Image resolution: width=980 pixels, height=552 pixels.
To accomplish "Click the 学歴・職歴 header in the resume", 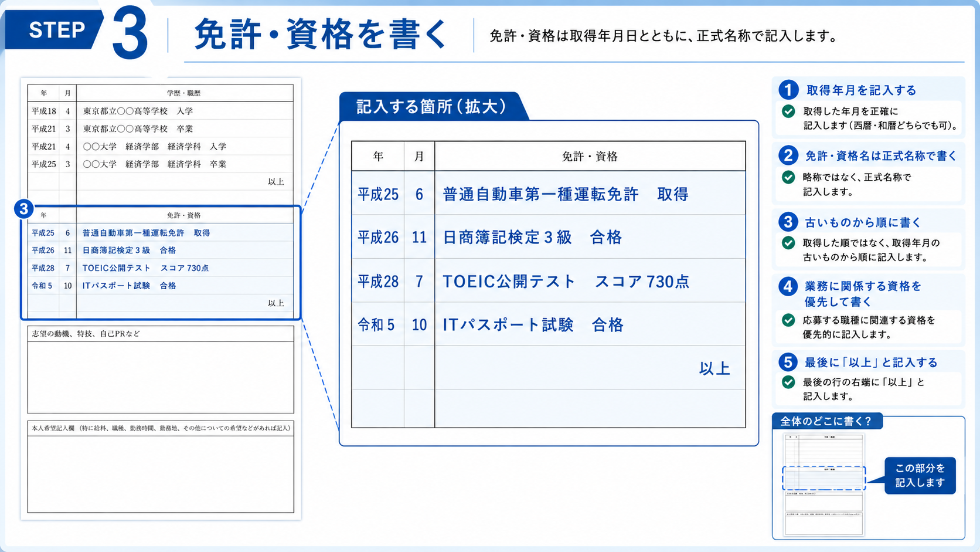I will pyautogui.click(x=184, y=93).
